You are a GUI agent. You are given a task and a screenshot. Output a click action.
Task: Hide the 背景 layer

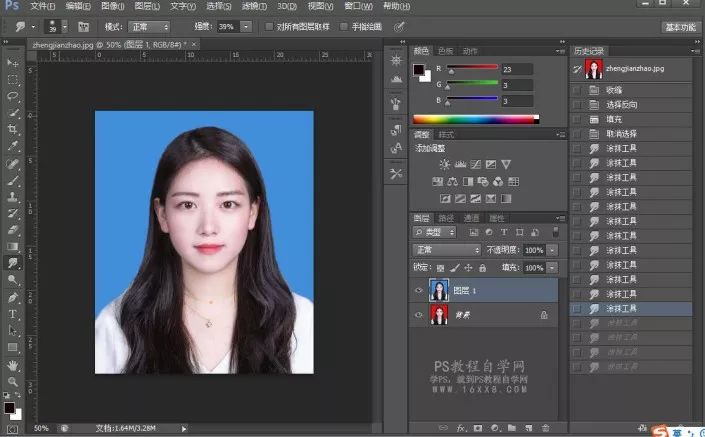pyautogui.click(x=419, y=315)
